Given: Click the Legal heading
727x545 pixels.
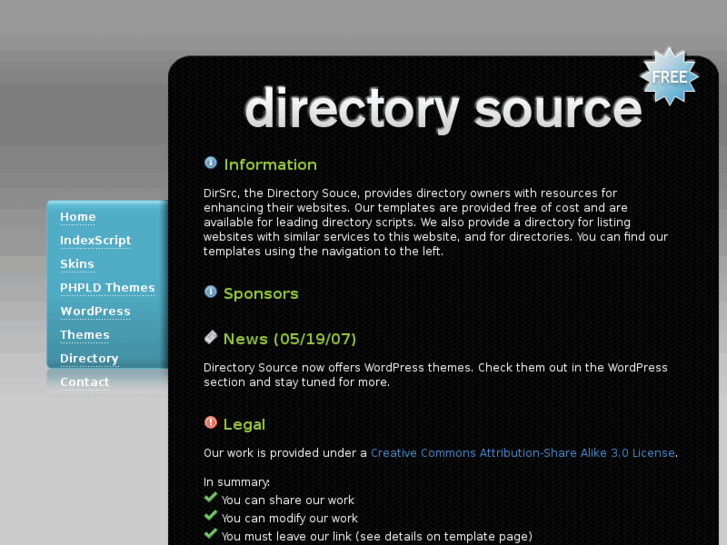Looking at the screenshot, I should coord(244,424).
